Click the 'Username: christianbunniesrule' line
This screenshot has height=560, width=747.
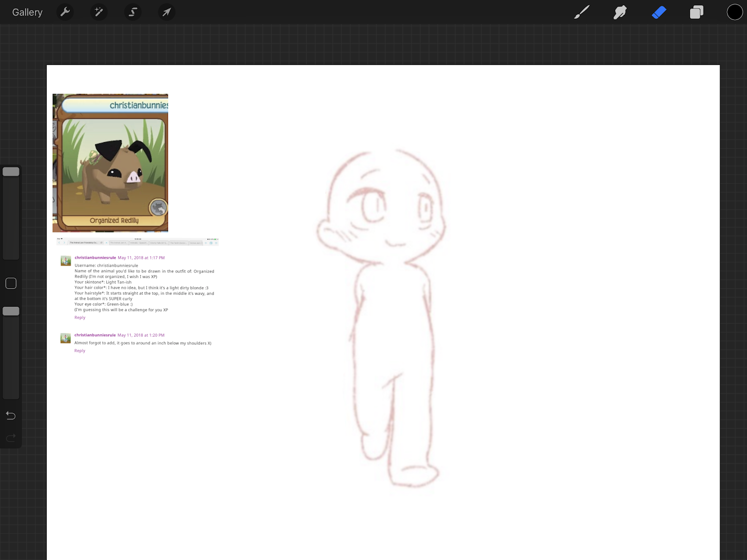(x=106, y=265)
